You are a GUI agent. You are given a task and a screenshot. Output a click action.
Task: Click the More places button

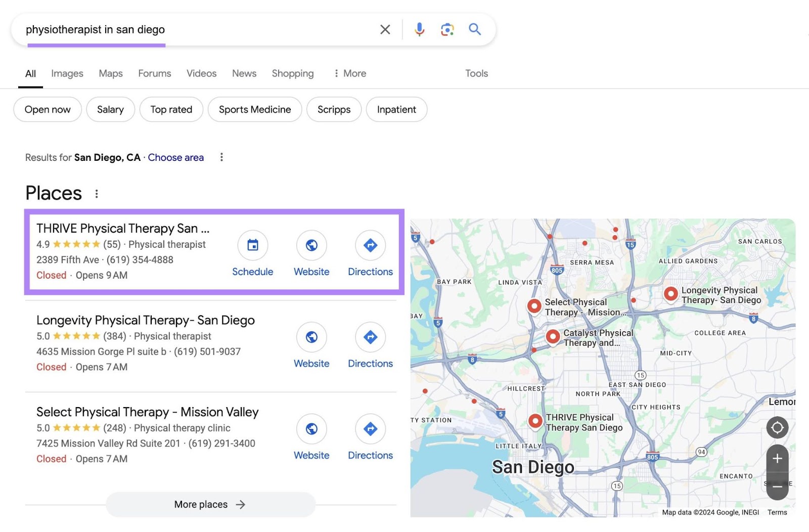coord(210,504)
